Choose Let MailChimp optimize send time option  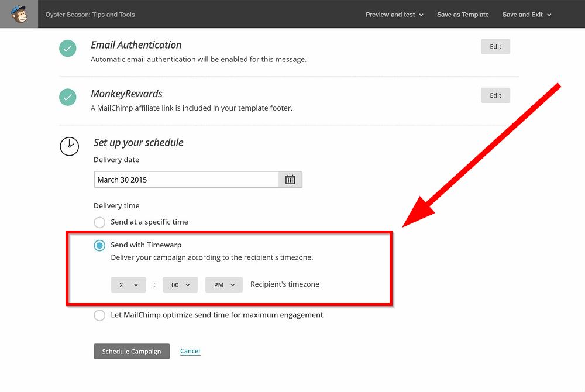[99, 315]
